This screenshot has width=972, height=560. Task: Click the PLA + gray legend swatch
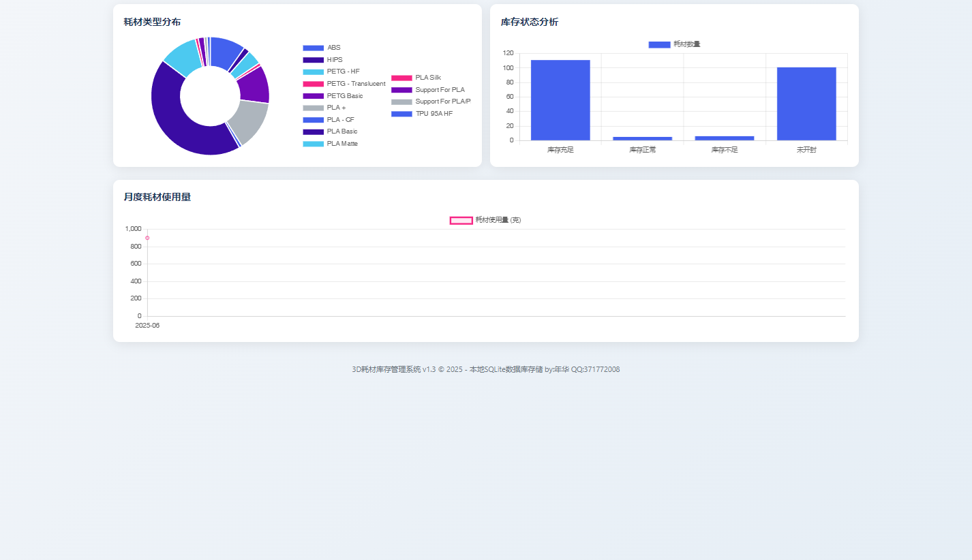pos(313,108)
